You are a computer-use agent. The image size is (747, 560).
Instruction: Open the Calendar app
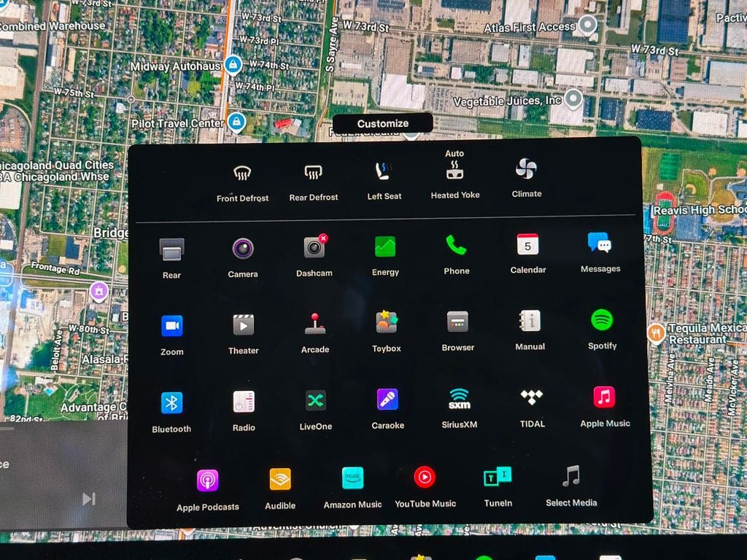[527, 244]
